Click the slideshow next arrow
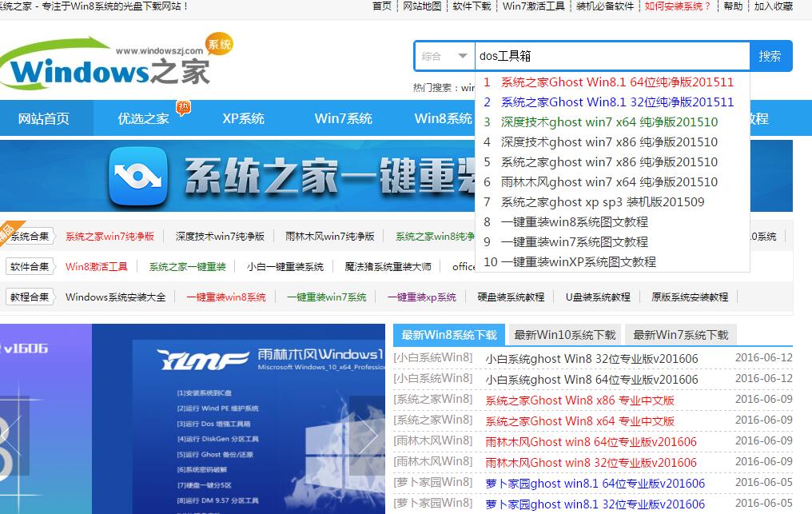This screenshot has width=812, height=514. tap(367, 435)
